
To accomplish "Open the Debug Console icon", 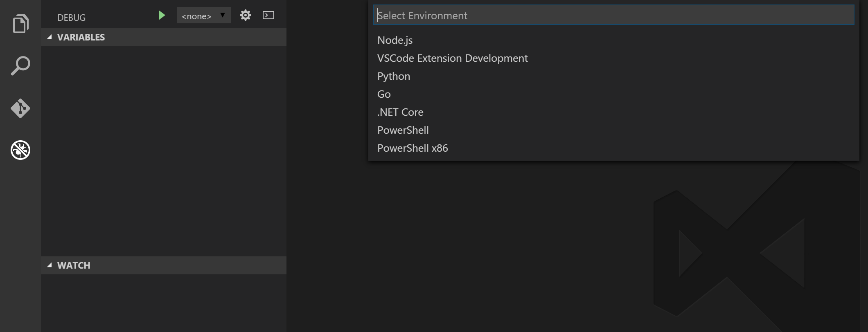I will click(x=268, y=15).
